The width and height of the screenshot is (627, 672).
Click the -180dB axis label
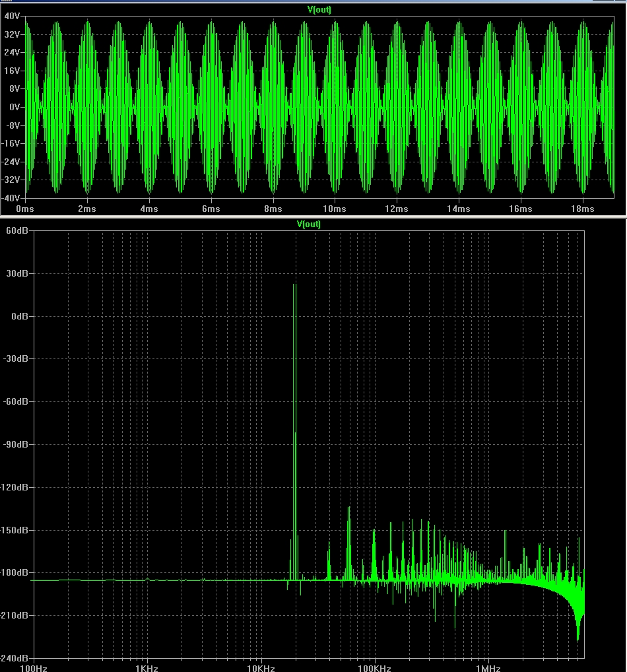click(x=14, y=572)
